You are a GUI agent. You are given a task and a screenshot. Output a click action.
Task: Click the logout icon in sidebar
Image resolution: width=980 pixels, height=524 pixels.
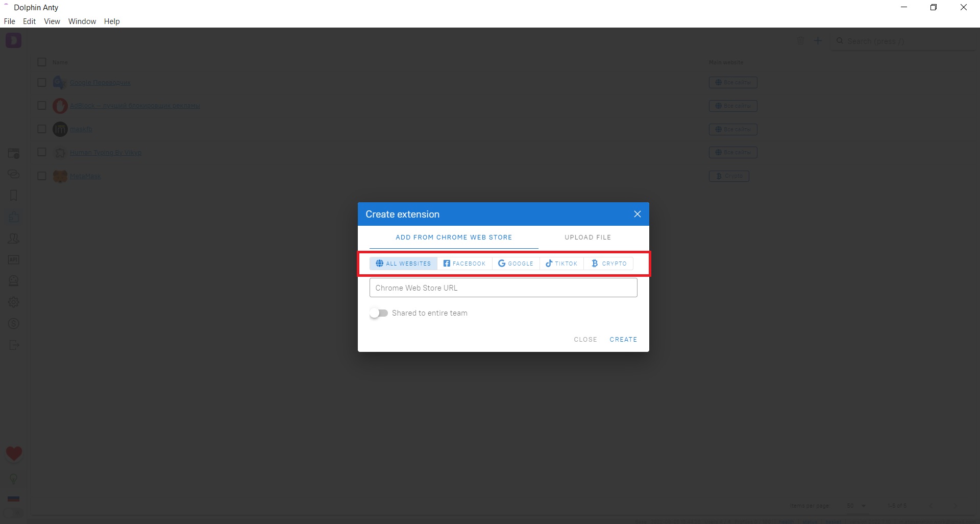(x=14, y=345)
